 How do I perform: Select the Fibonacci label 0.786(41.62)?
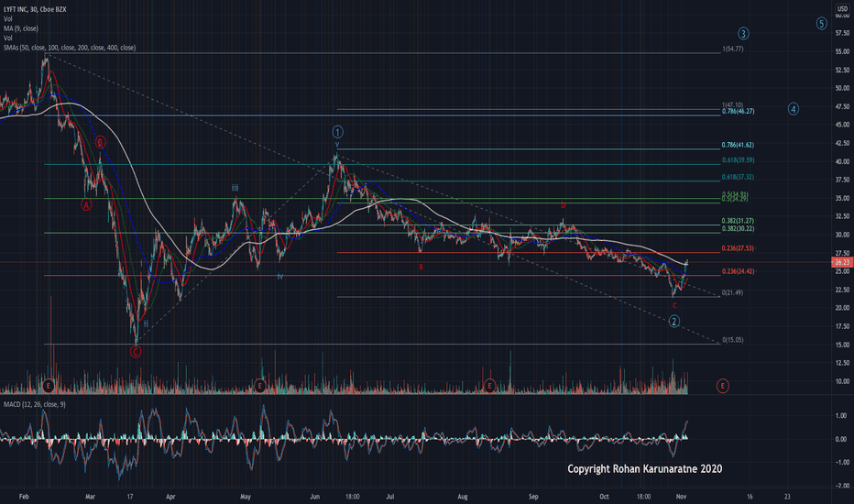pos(738,145)
